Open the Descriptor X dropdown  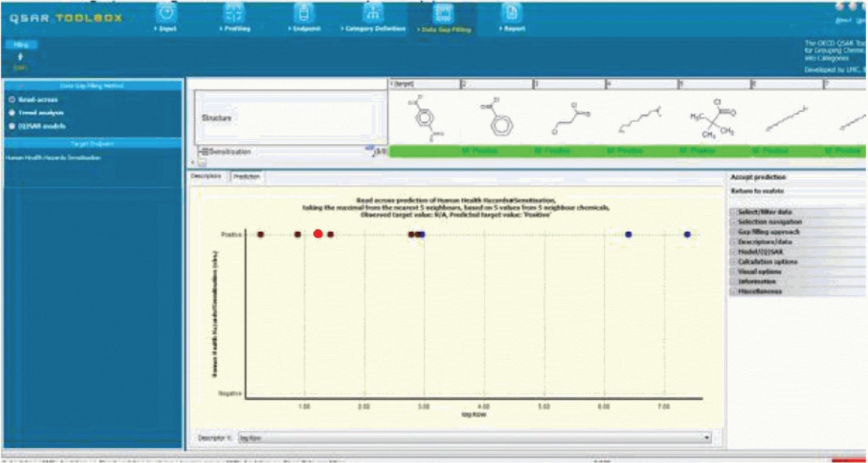click(706, 438)
